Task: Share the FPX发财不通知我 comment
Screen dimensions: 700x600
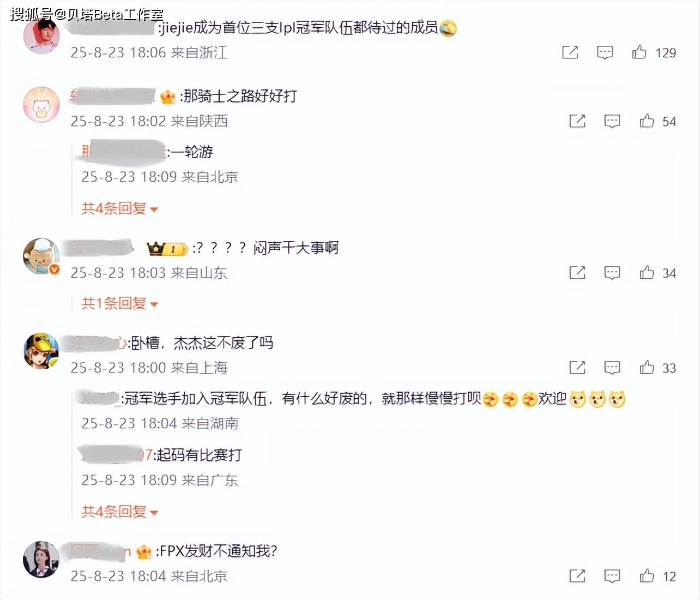Action: [577, 576]
